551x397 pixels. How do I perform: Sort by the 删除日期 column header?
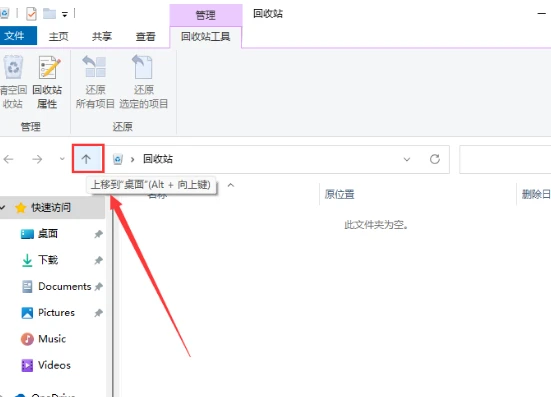coord(536,194)
